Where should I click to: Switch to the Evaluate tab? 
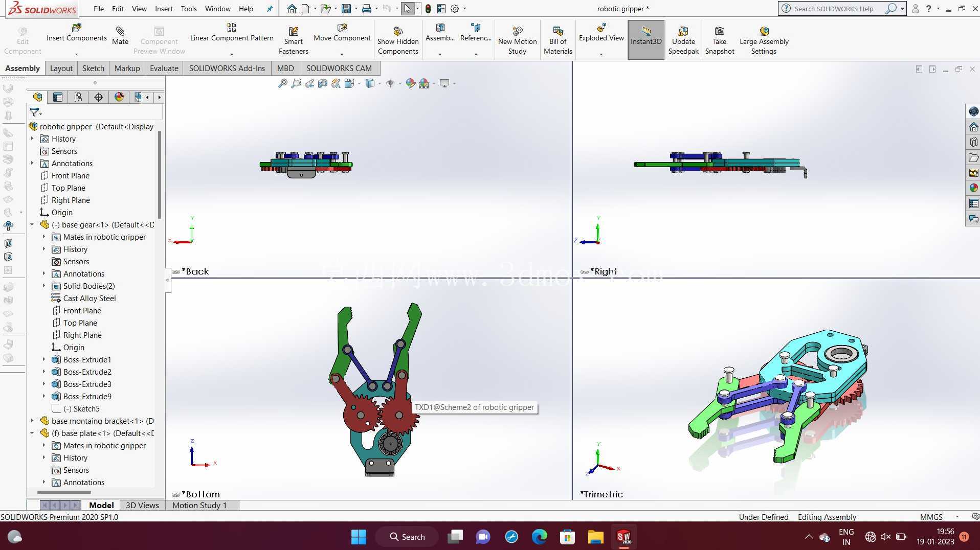pos(164,68)
